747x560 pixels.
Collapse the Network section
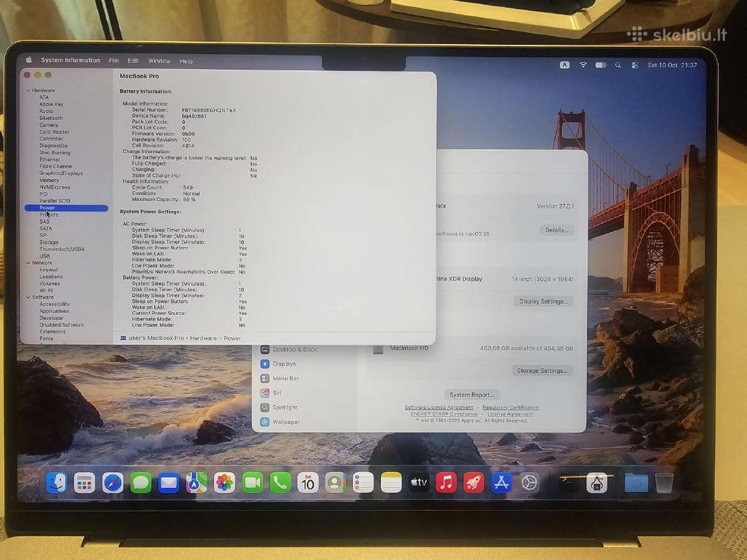(28, 263)
